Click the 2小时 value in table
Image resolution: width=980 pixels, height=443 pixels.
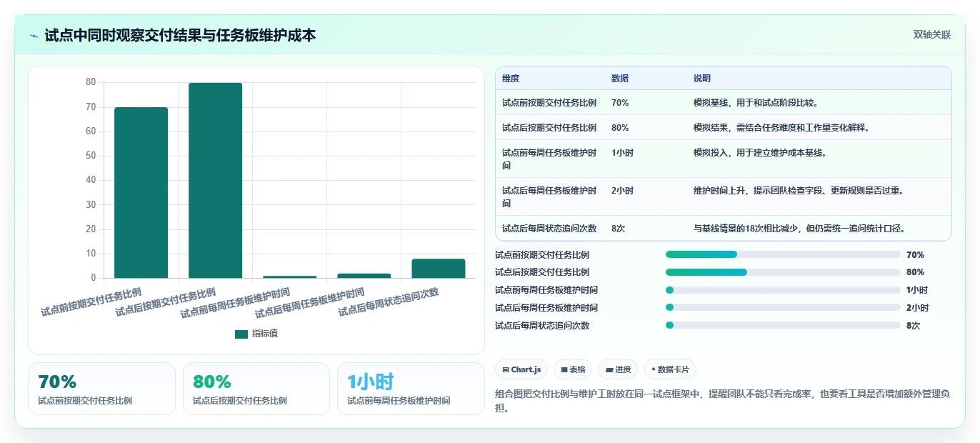[x=622, y=191]
